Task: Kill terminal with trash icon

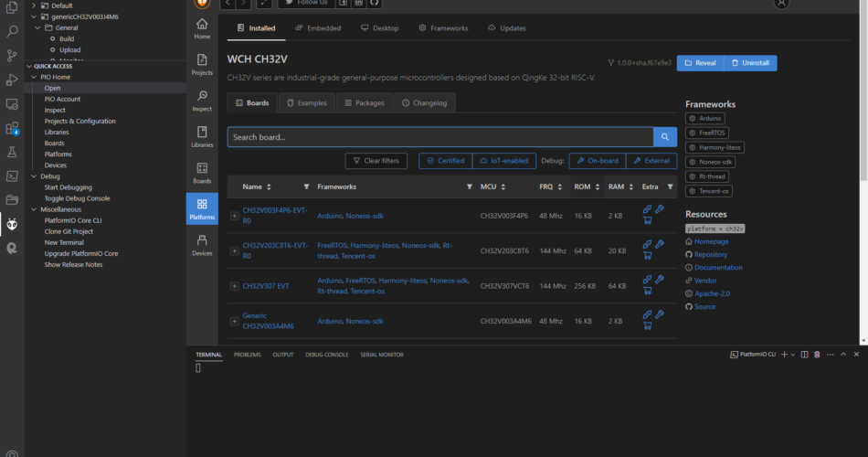Action: point(817,355)
